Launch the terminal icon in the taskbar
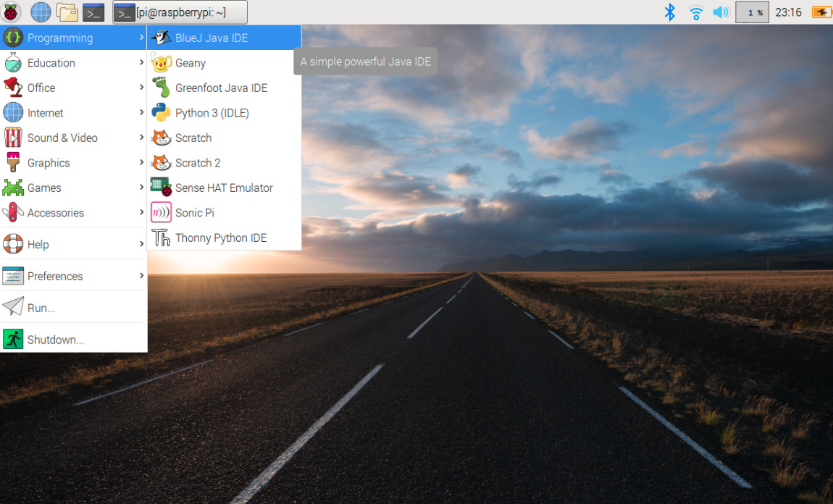833x504 pixels. pos(93,12)
